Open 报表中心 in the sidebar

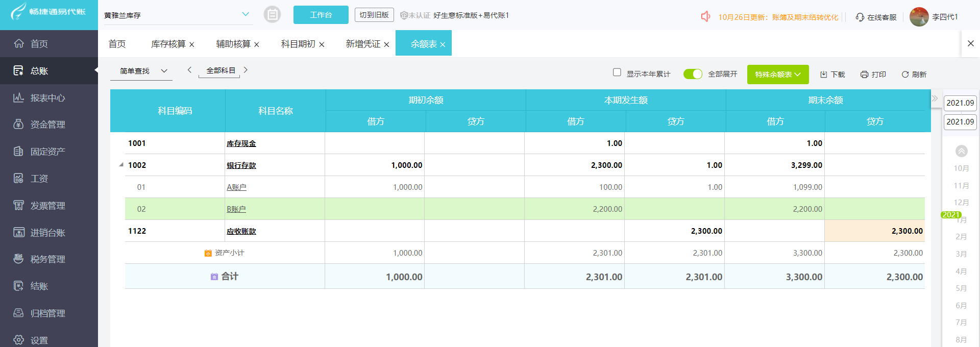49,98
